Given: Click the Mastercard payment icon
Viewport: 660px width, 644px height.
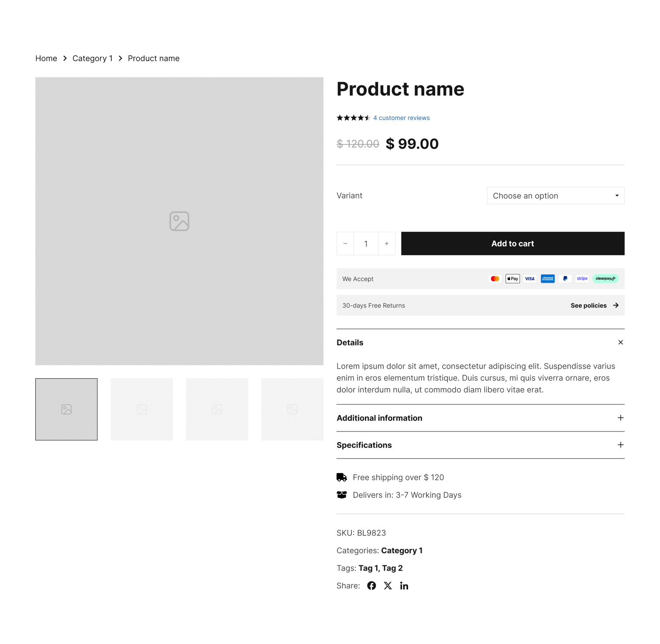Looking at the screenshot, I should (x=495, y=279).
